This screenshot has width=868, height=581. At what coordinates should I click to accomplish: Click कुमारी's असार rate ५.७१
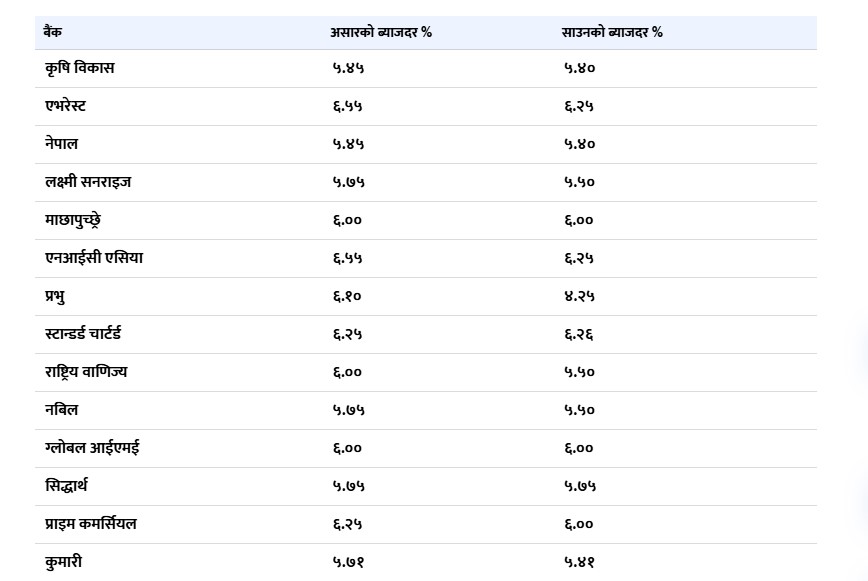(x=348, y=562)
